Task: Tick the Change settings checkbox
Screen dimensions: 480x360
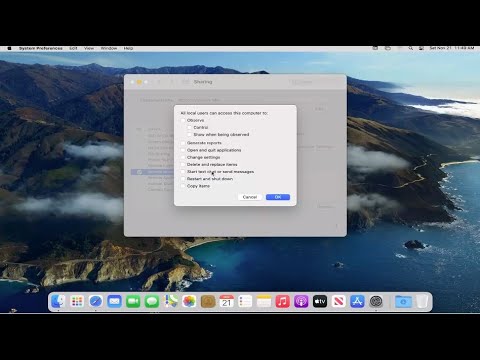Action: pos(183,157)
